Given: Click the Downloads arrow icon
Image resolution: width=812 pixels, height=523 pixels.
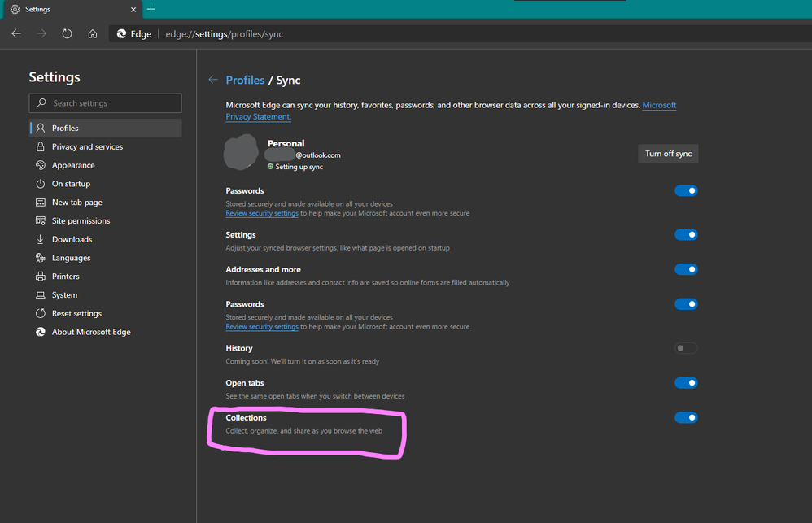Looking at the screenshot, I should tap(41, 239).
